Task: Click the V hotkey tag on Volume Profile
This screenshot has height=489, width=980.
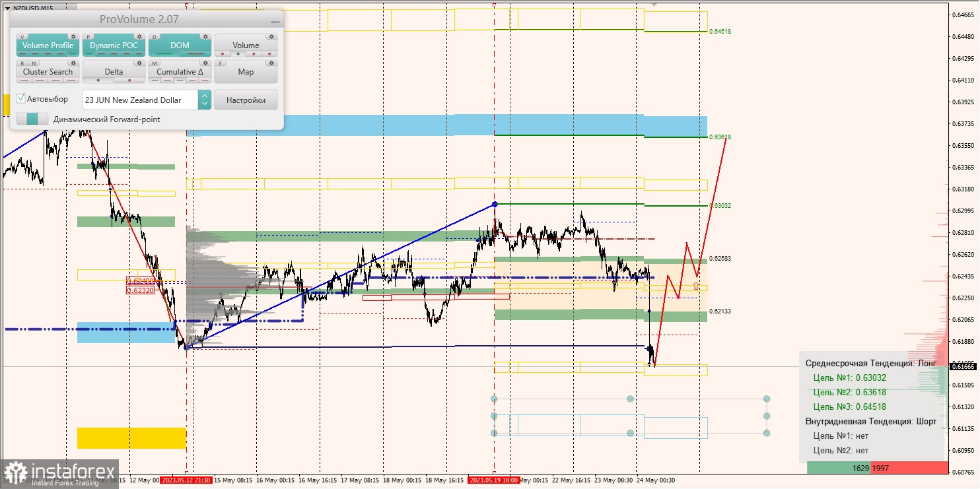Action: 24,37
